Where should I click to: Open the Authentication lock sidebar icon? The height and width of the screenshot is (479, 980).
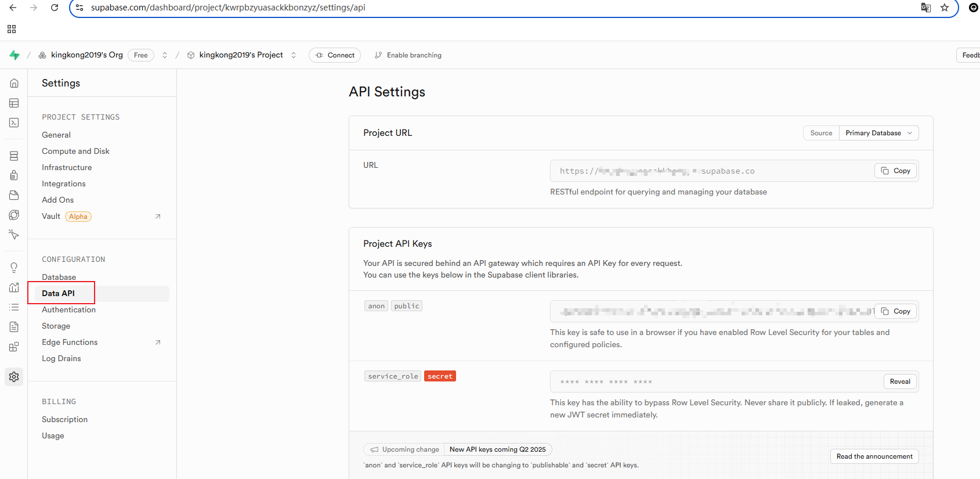pos(14,175)
